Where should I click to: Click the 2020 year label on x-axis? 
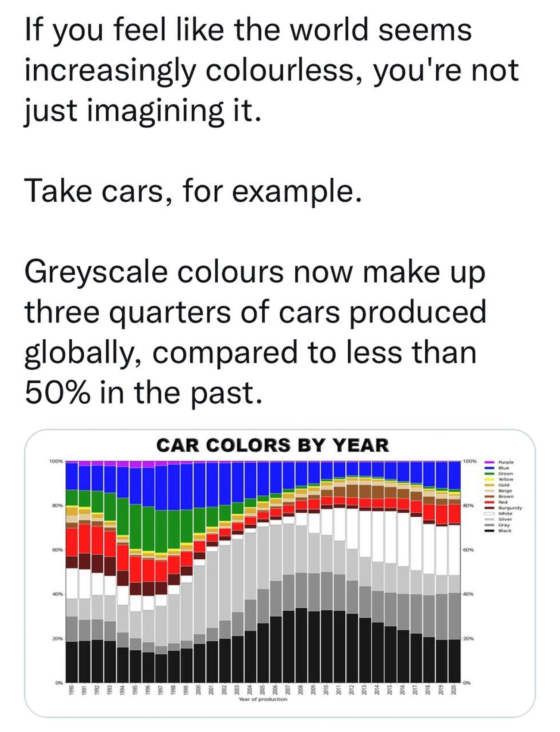(454, 689)
